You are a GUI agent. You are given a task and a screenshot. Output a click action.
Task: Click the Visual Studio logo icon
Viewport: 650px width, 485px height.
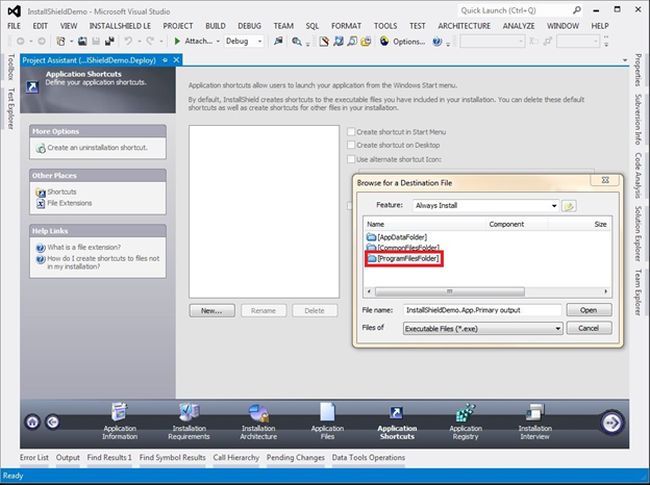pos(14,11)
